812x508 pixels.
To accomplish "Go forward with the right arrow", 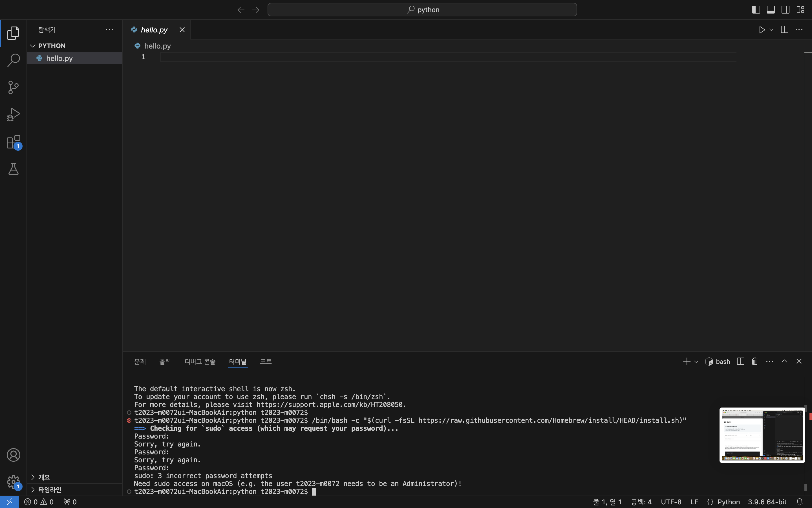I will [x=256, y=10].
